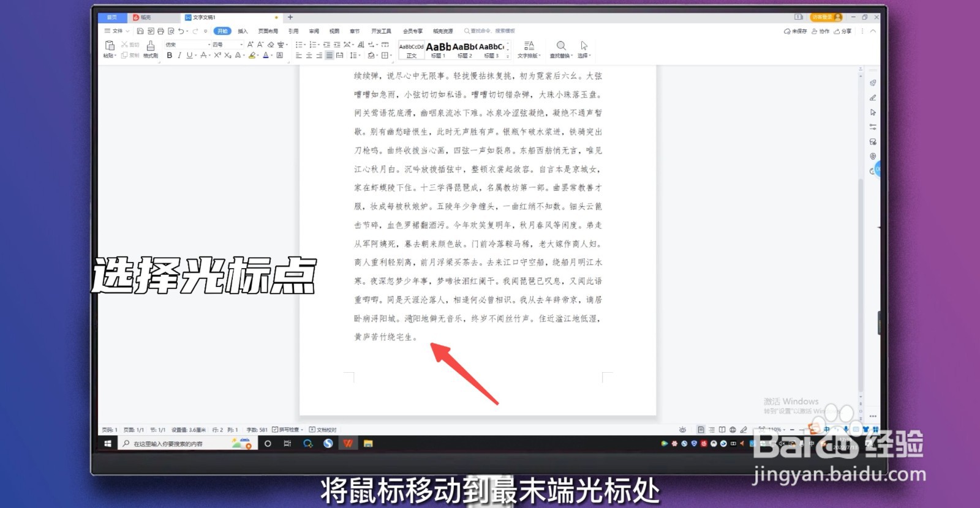
Task: Click the character border icon
Action: click(x=280, y=55)
